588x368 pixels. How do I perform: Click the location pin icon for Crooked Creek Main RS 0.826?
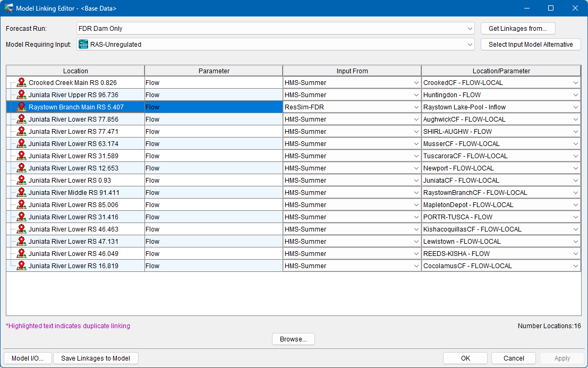pyautogui.click(x=21, y=82)
